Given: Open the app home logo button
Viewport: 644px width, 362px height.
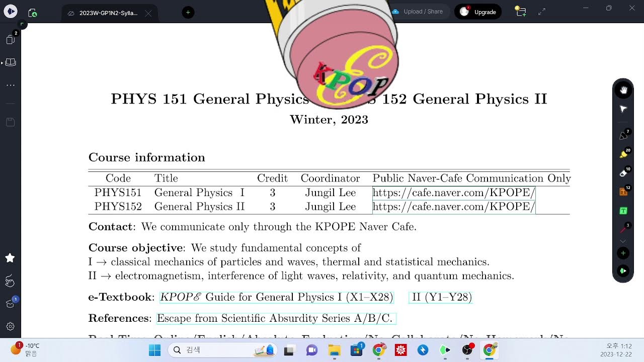Looking at the screenshot, I should [11, 11].
